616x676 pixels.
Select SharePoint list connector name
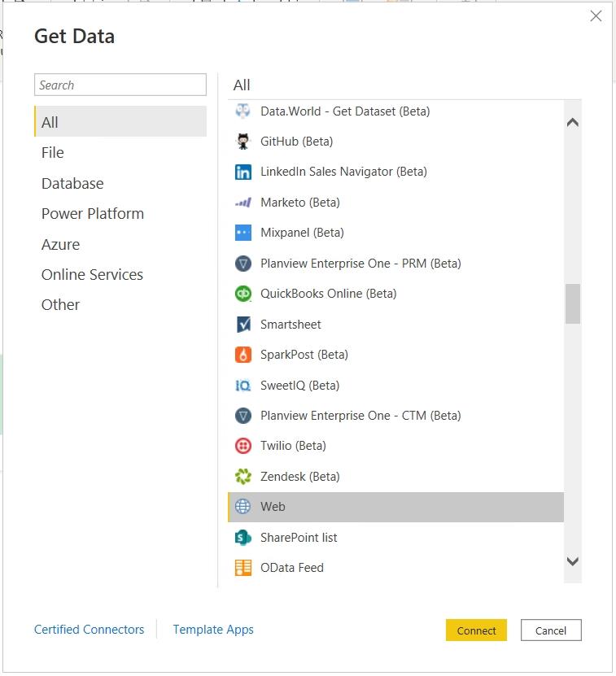299,538
